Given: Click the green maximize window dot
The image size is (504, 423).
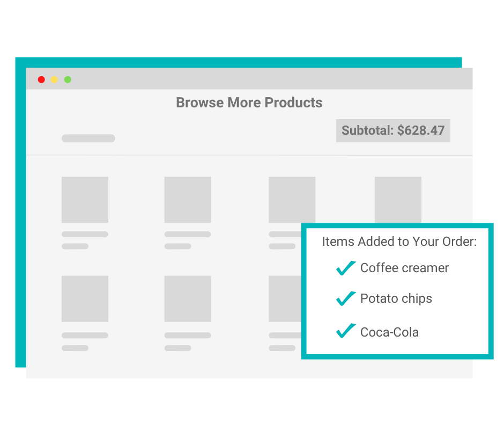Looking at the screenshot, I should pyautogui.click(x=68, y=79).
